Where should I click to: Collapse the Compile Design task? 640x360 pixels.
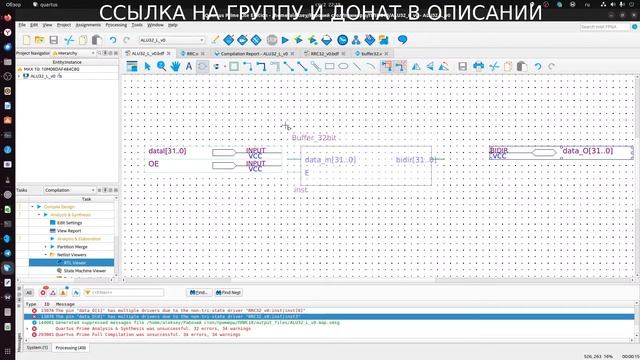point(33,207)
